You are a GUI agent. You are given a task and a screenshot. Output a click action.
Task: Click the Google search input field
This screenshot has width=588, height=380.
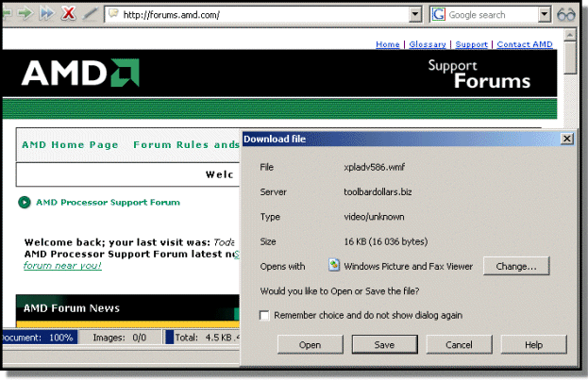(492, 15)
